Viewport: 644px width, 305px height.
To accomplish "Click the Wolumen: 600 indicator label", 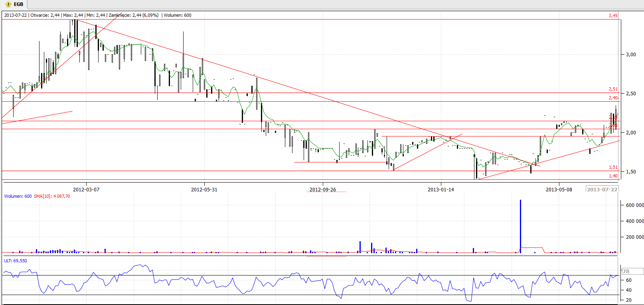I will [x=18, y=196].
